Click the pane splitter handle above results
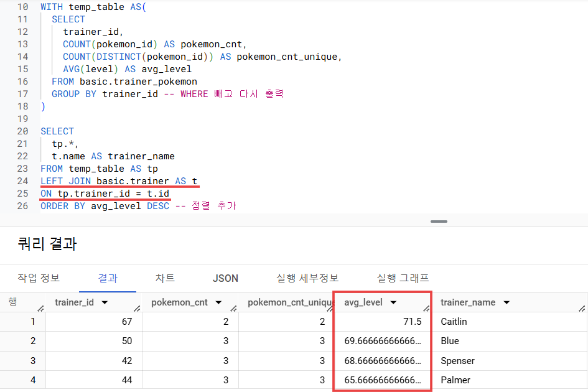Image resolution: width=588 pixels, height=392 pixels. pos(439,222)
